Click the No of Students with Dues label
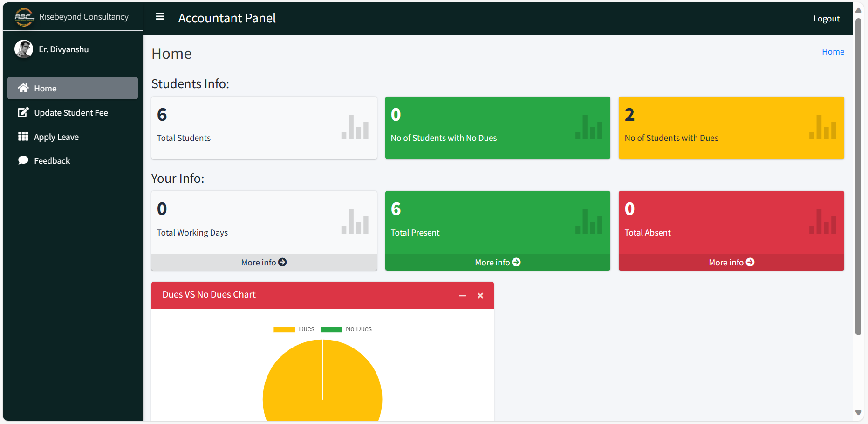The width and height of the screenshot is (868, 424). click(671, 138)
